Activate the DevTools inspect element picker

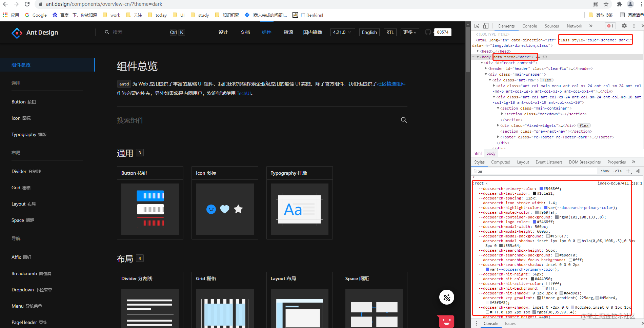coord(477,26)
